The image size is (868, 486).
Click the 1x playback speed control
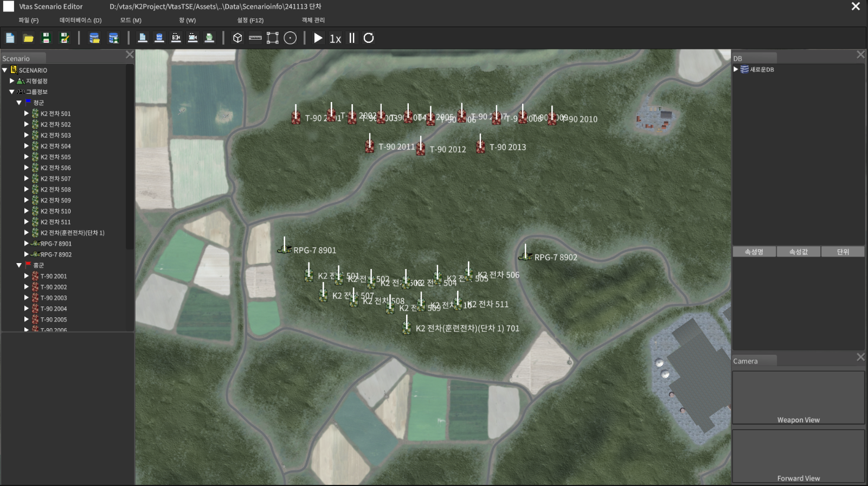click(x=335, y=39)
